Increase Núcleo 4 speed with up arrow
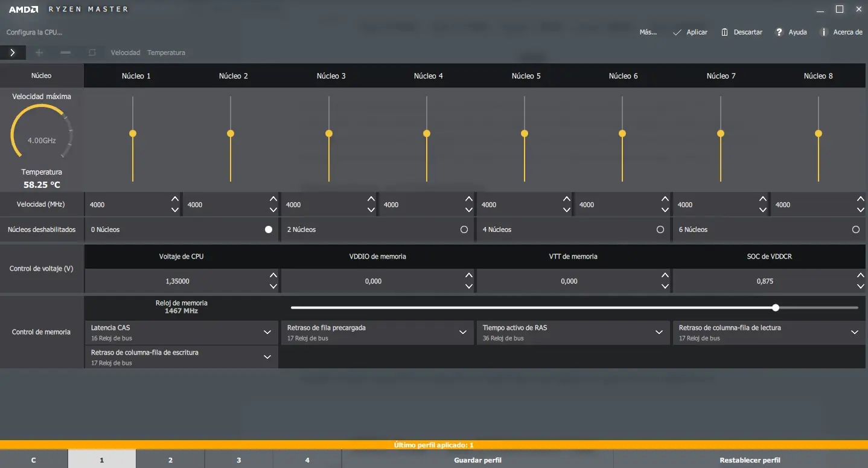 [469, 199]
